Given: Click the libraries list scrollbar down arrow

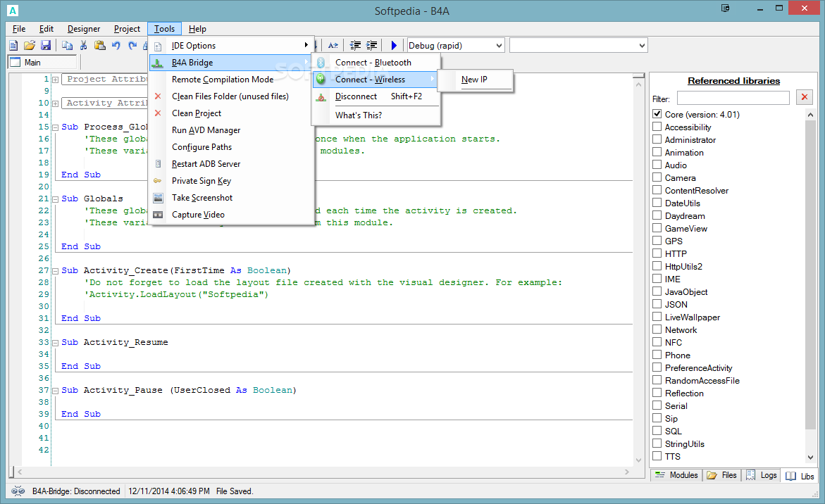Looking at the screenshot, I should point(810,458).
